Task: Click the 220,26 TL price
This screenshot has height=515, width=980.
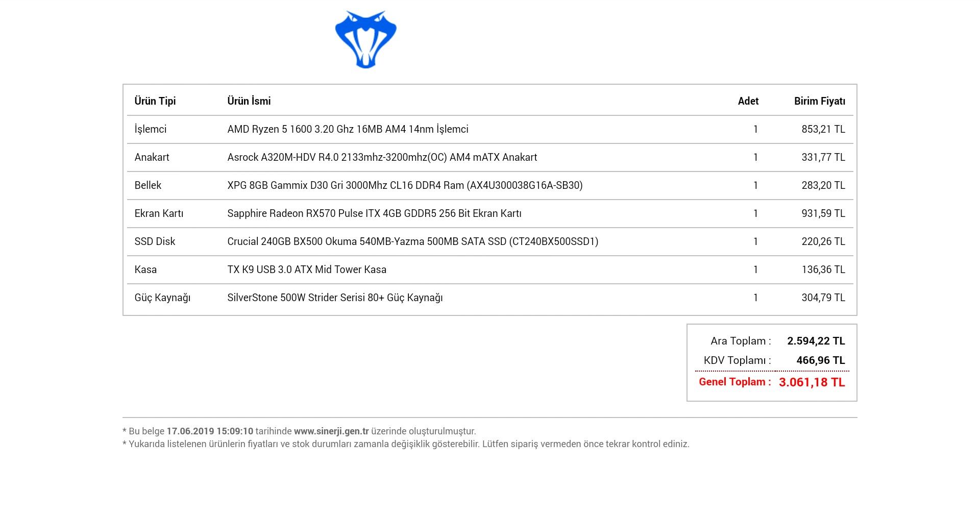Action: pyautogui.click(x=823, y=241)
